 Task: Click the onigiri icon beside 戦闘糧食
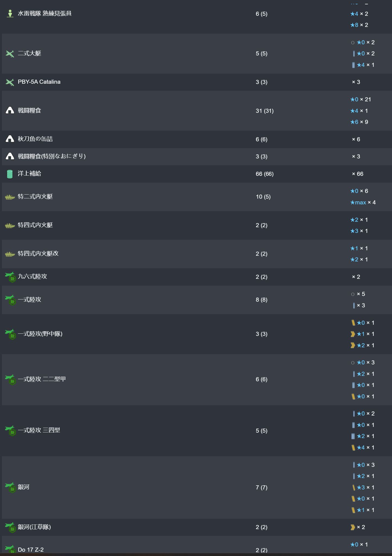[x=10, y=110]
